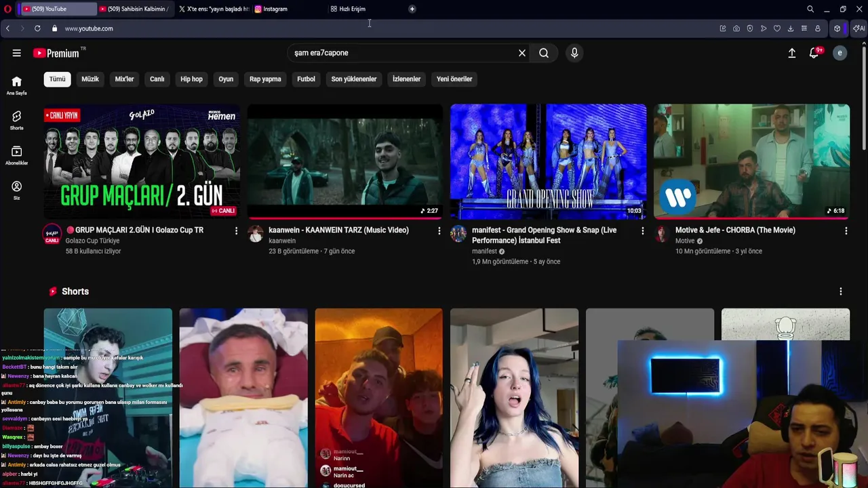Select the Rap yapma filter chip
This screenshot has height=488, width=868.
(265, 79)
